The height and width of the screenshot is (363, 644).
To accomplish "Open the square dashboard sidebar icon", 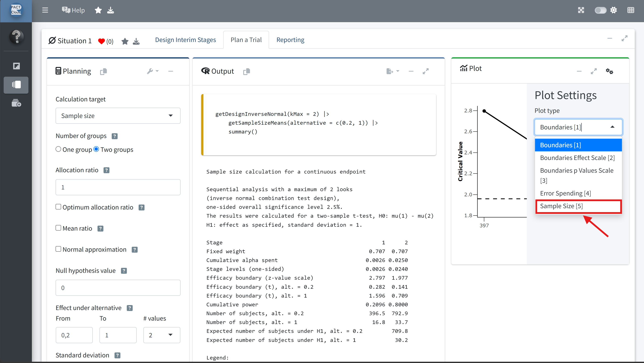I will tap(16, 66).
